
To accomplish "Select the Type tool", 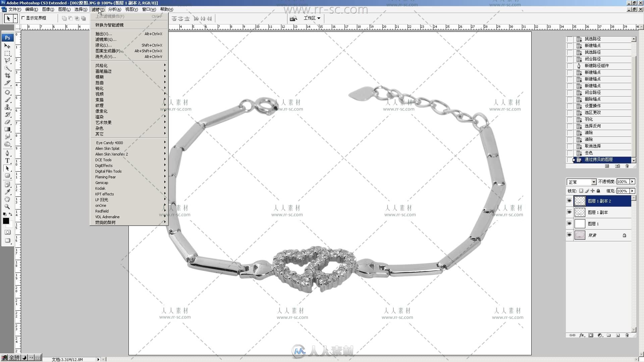I will coord(7,161).
